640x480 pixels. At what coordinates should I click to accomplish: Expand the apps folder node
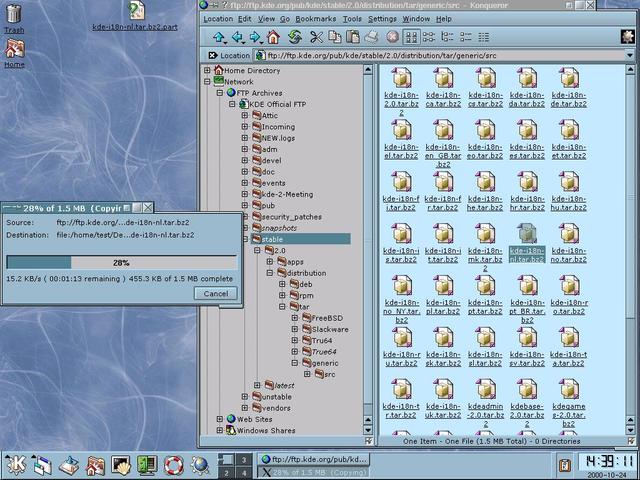270,262
